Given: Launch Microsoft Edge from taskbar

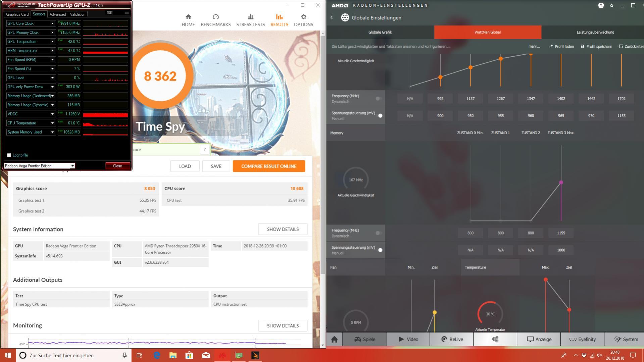Looking at the screenshot, I should [156, 355].
